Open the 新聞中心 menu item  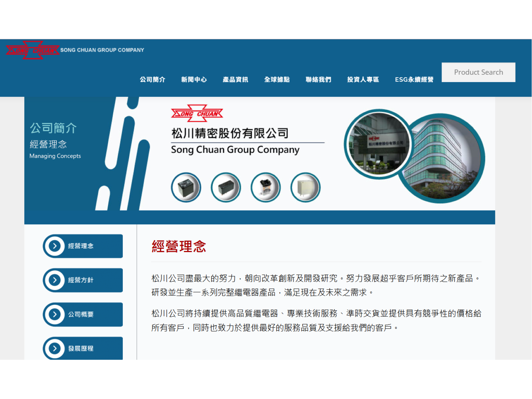coord(194,79)
